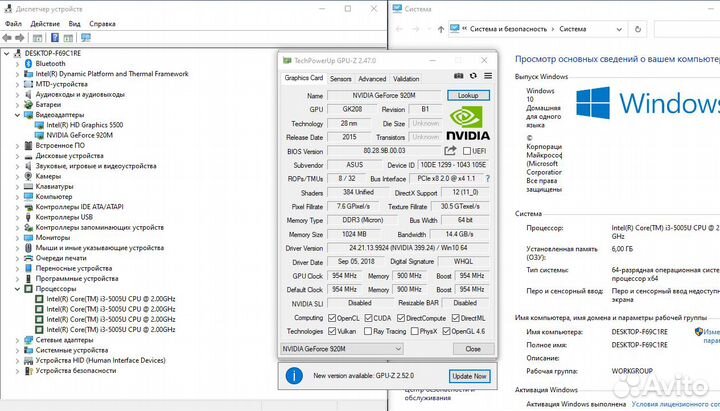The image size is (720, 411).
Task: Select Устройства HID (Human Interface Devices) row
Action: point(101,360)
